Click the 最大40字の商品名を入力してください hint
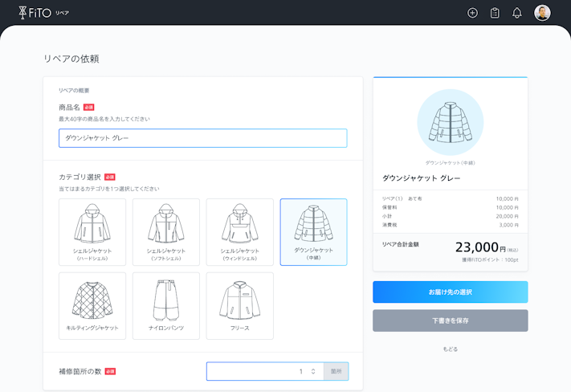 pos(104,119)
